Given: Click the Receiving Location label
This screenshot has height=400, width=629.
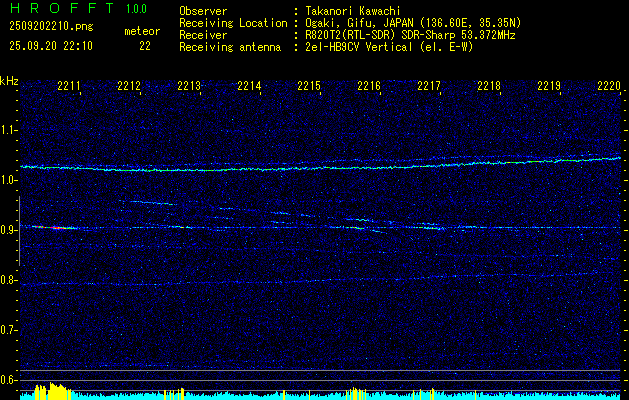Looking at the screenshot, I should [x=233, y=23].
